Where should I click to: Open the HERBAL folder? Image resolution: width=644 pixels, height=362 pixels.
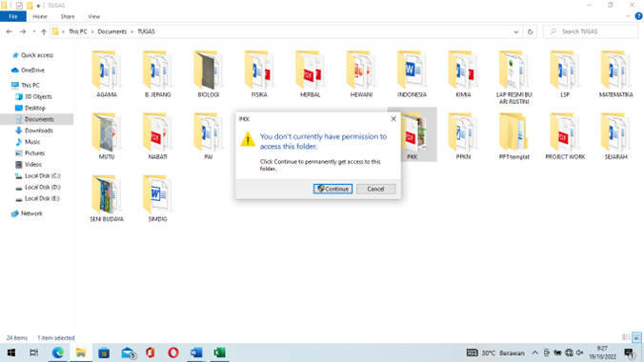point(310,74)
